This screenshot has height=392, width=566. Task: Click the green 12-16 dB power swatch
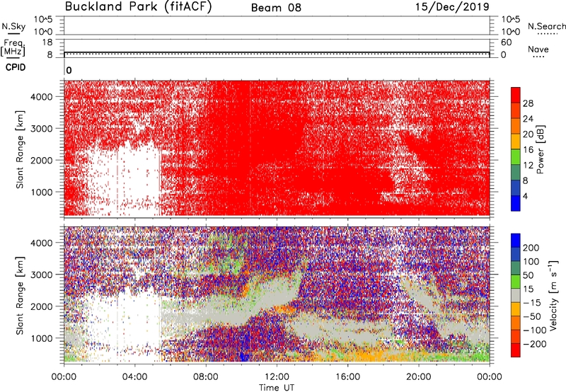coord(516,156)
